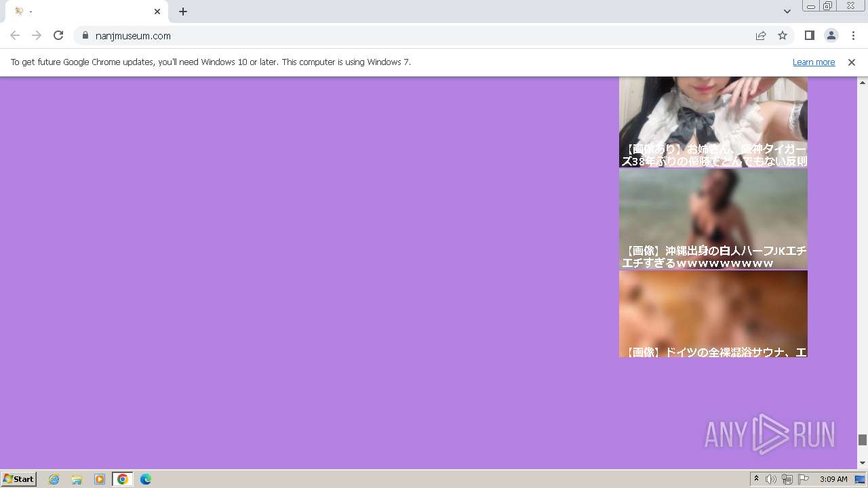The width and height of the screenshot is (868, 488).
Task: Open the Chrome profile avatar menu
Action: (831, 35)
